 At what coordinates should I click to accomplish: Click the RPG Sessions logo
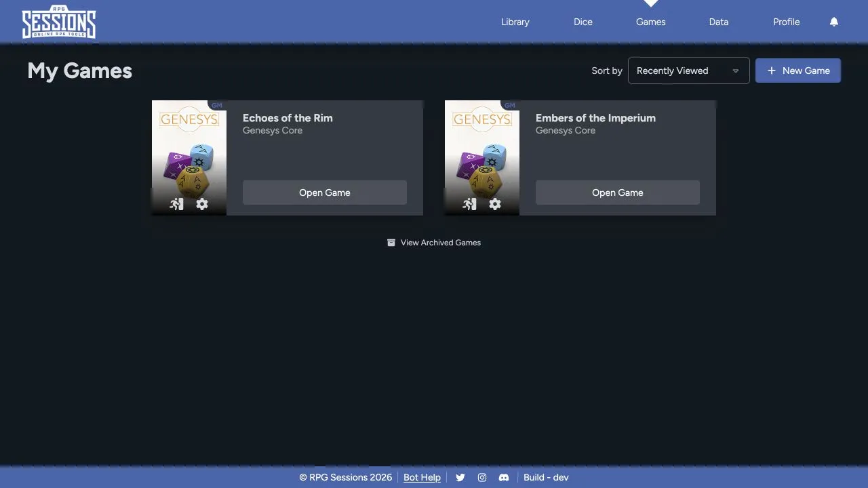tap(59, 23)
